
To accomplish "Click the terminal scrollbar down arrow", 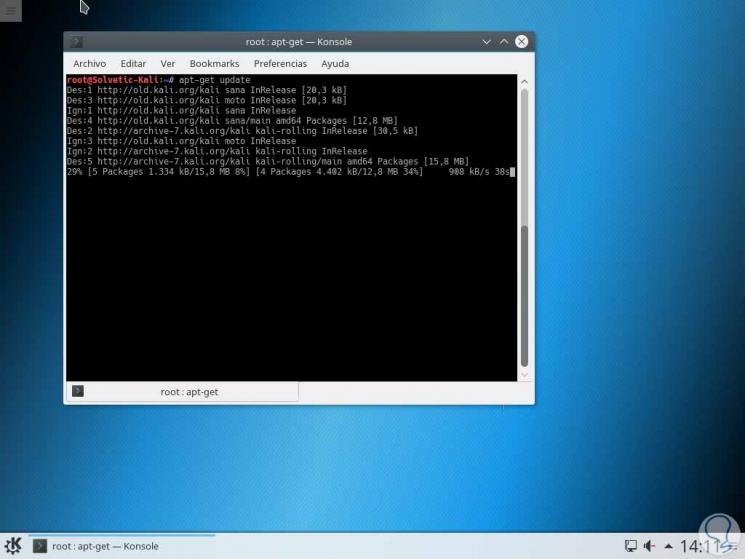I will pyautogui.click(x=525, y=375).
